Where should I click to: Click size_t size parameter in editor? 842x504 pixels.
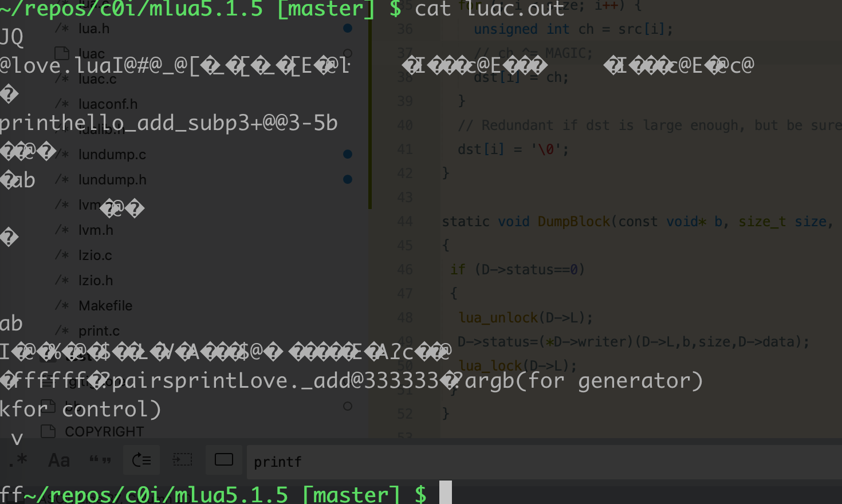point(783,222)
